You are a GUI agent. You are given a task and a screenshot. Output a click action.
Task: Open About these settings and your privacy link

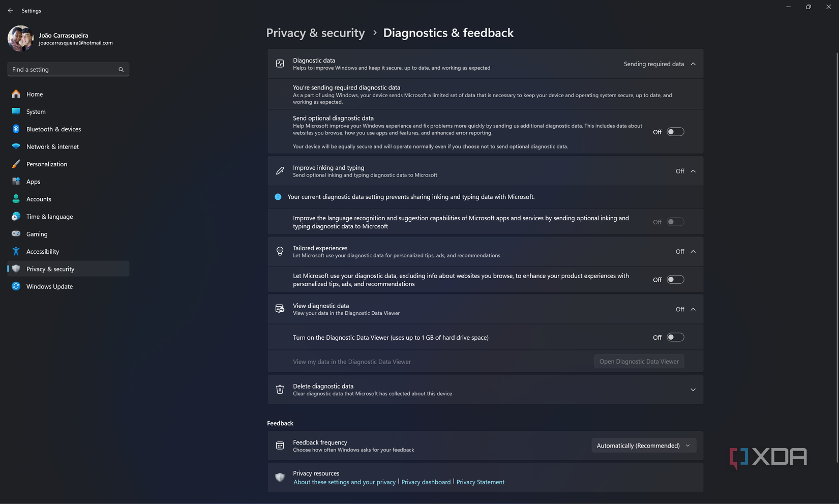pyautogui.click(x=344, y=482)
